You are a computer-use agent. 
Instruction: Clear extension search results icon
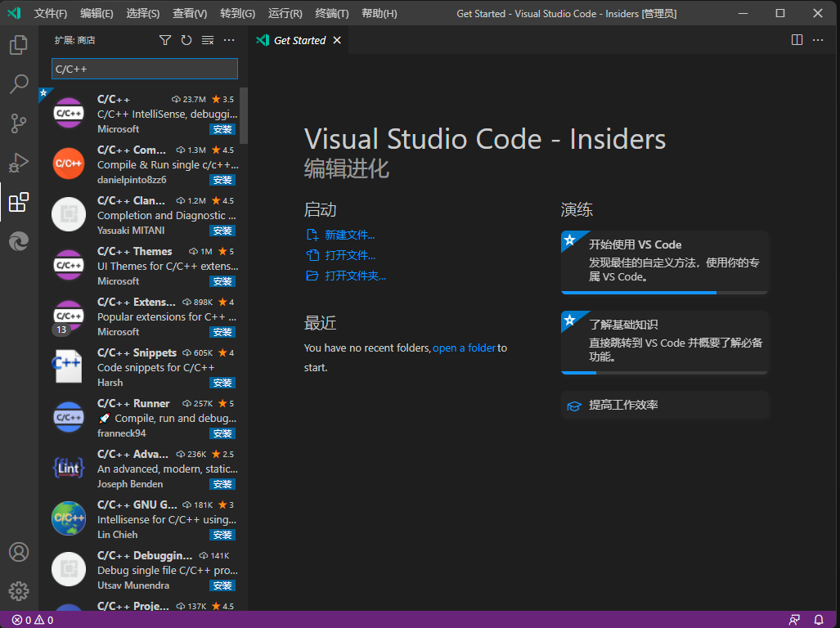point(208,40)
